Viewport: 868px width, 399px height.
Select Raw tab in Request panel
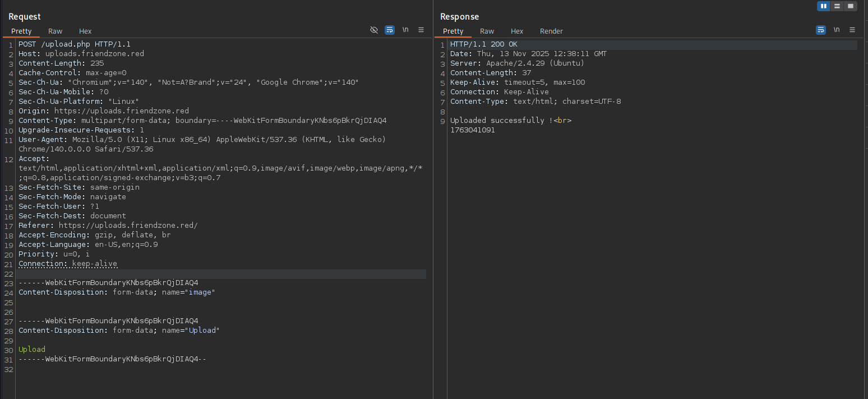pos(55,31)
